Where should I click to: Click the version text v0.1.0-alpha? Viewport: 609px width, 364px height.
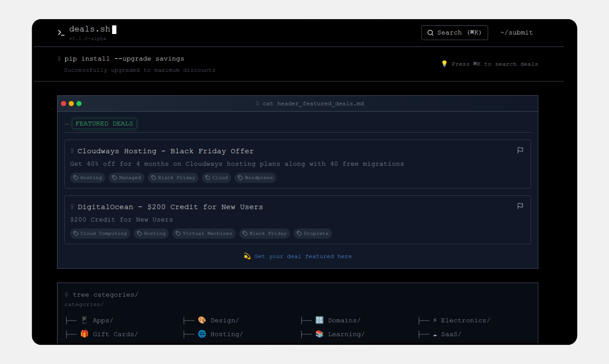tap(87, 38)
